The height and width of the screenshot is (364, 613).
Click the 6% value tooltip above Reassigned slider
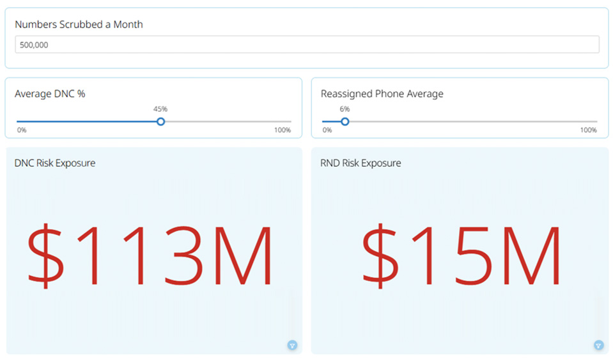345,109
